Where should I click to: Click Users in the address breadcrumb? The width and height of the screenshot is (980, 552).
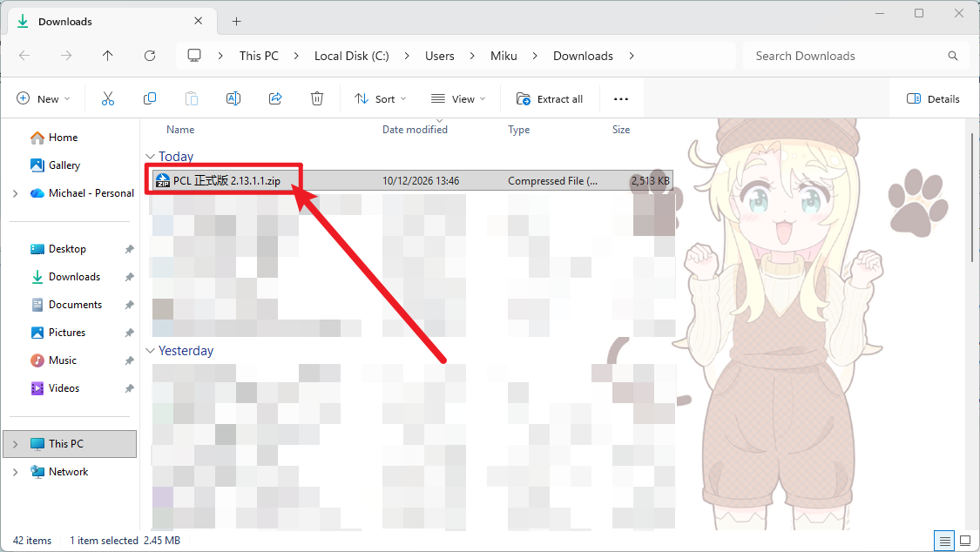pyautogui.click(x=439, y=56)
